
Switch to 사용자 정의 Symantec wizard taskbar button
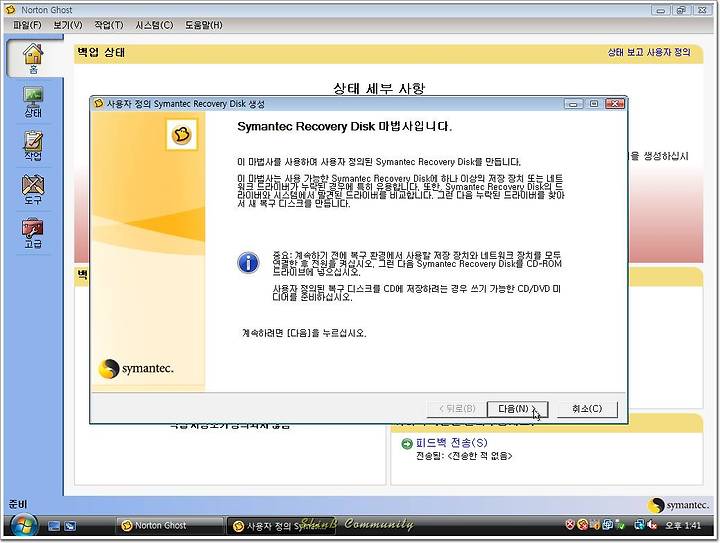tap(281, 526)
